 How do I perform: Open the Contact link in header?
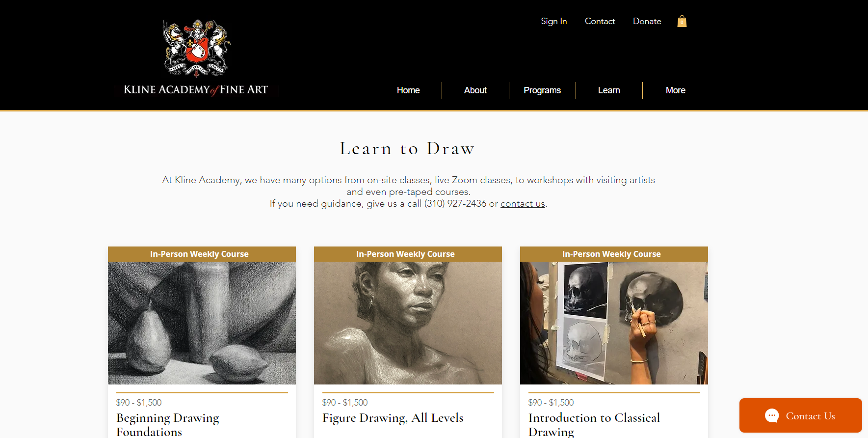point(600,21)
